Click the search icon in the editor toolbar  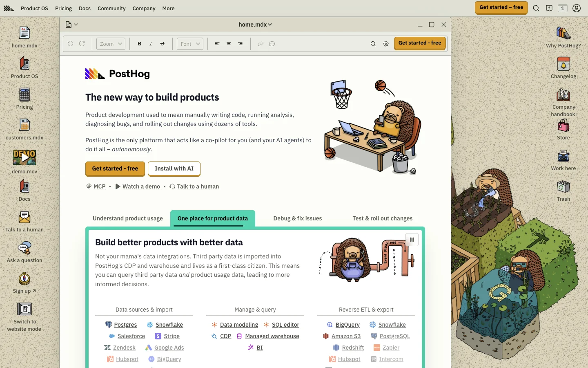pos(373,44)
